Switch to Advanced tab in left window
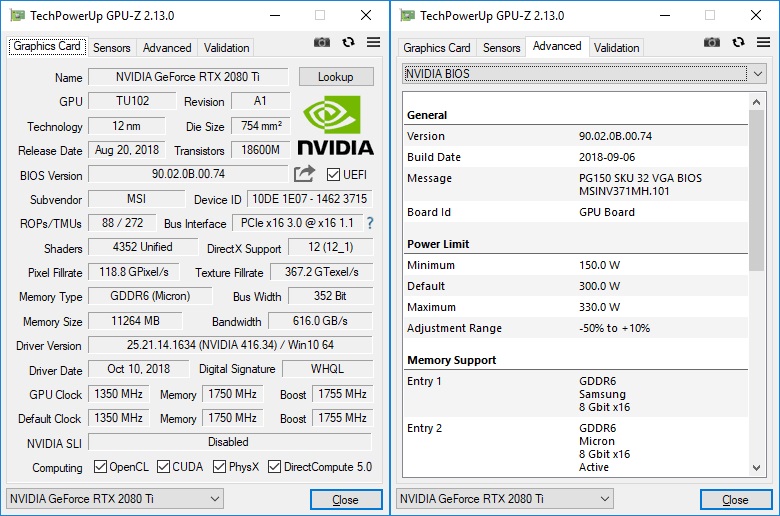780x516 pixels. [167, 48]
